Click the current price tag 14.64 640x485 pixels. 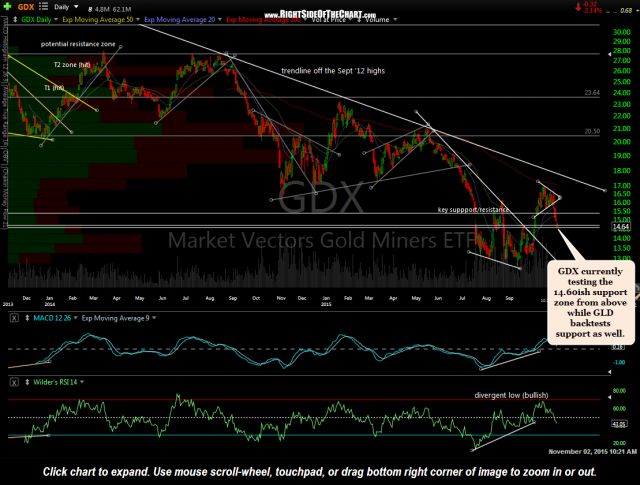620,227
